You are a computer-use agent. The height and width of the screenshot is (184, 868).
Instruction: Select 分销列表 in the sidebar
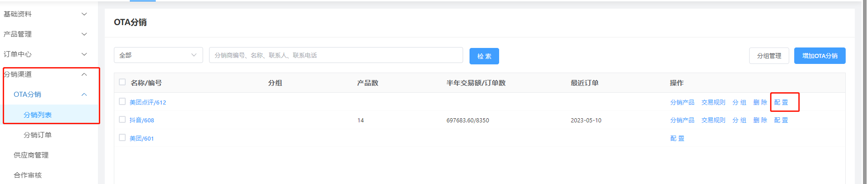[x=38, y=115]
